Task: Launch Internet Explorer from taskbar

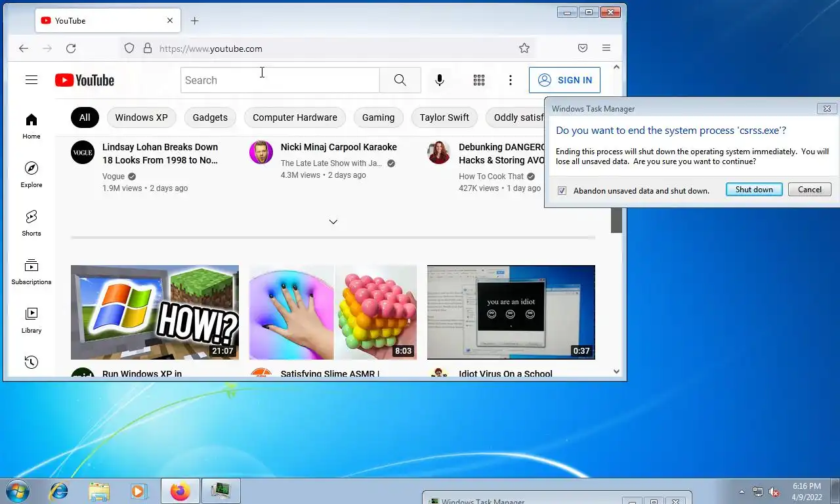Action: coord(60,491)
